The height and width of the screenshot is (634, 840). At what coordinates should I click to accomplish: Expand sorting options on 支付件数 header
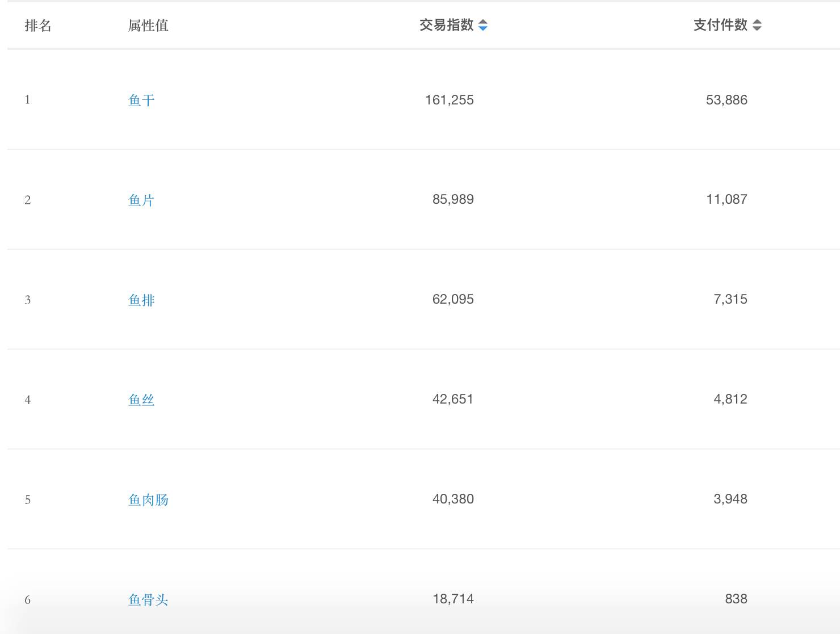(757, 25)
